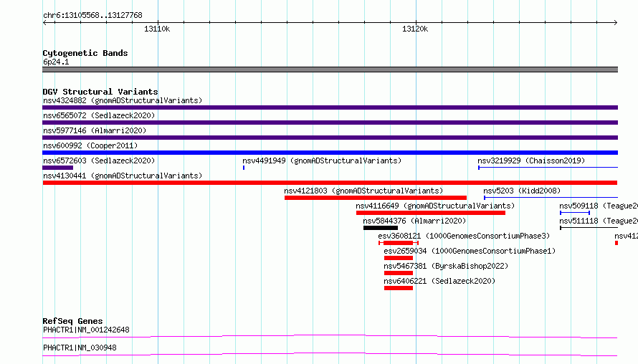Click the blue nsv509118 interval line
This screenshot has width=638, height=364.
[575, 213]
